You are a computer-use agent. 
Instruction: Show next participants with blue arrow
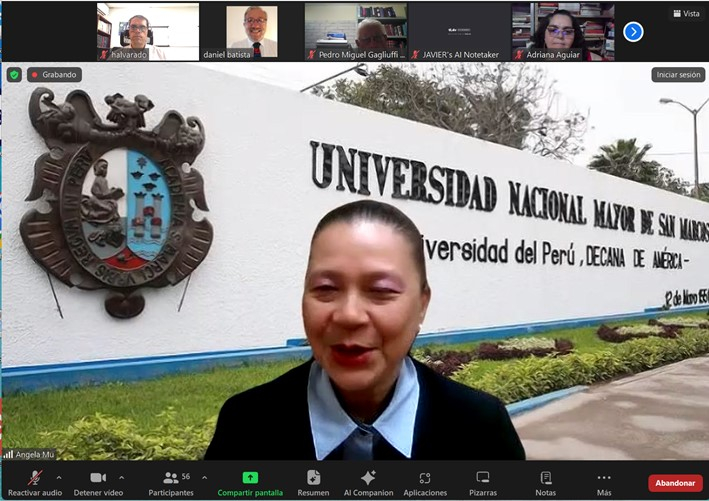click(x=633, y=32)
